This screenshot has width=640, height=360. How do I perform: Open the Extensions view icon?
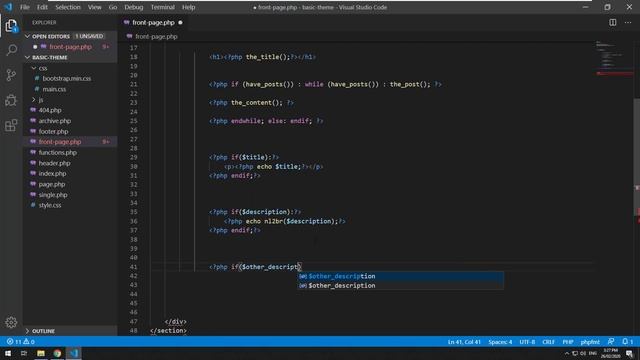click(x=11, y=125)
